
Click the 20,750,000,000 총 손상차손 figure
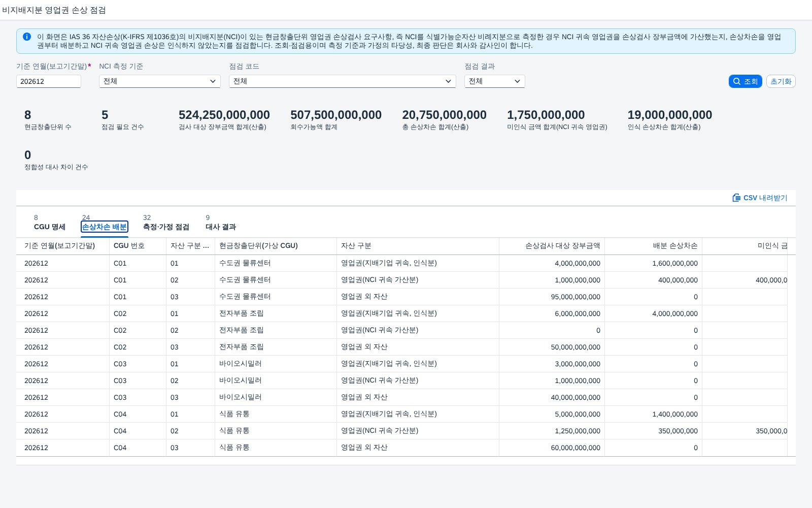tap(445, 115)
